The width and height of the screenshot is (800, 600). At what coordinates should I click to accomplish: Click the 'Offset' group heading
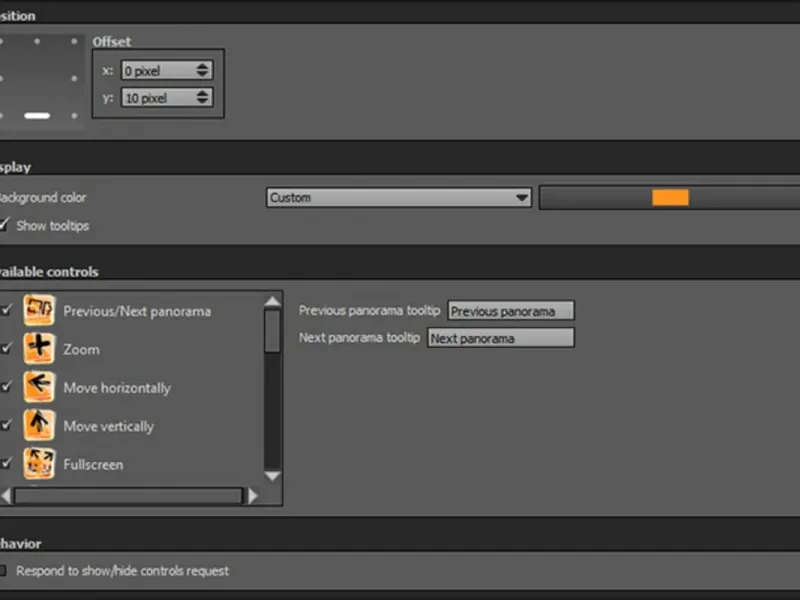[x=112, y=41]
